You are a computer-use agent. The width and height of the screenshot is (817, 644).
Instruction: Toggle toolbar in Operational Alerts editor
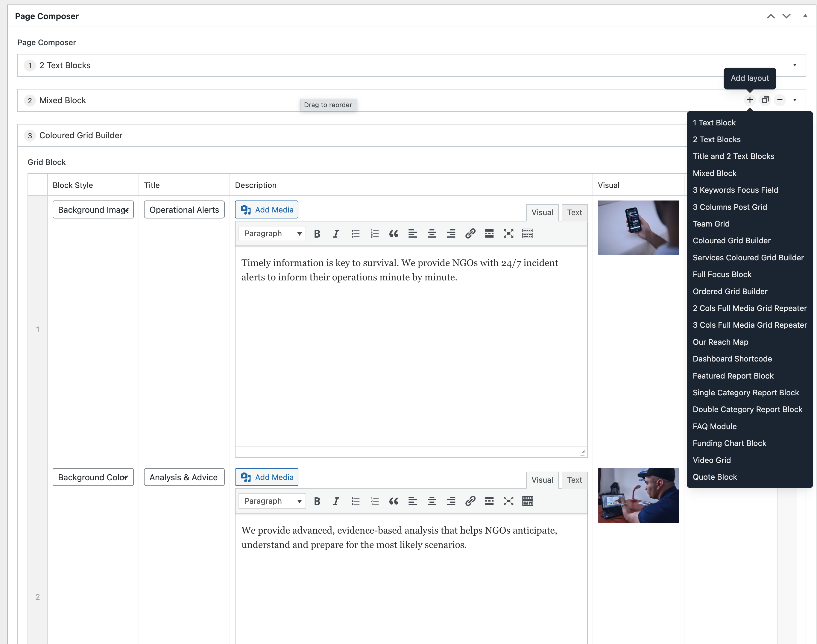click(527, 234)
